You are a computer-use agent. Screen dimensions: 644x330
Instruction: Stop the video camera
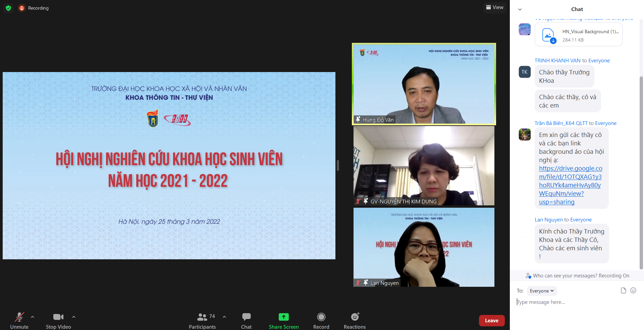pyautogui.click(x=58, y=321)
